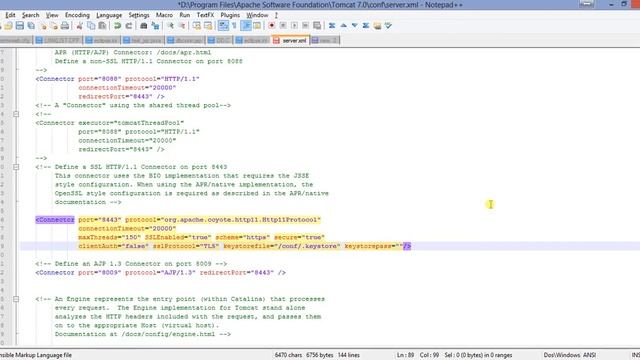Click the last toolbar icon with checkmark
Image resolution: width=640 pixels, height=360 pixels.
coord(388,26)
